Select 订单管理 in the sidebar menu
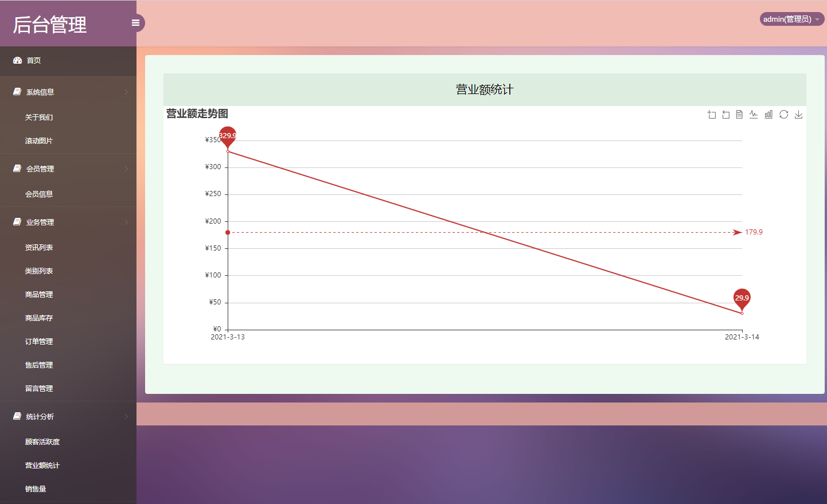Image resolution: width=827 pixels, height=504 pixels. [38, 341]
